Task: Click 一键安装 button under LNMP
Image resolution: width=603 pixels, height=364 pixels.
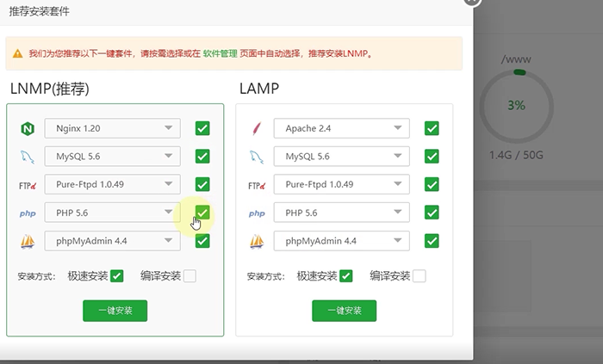Action: point(115,311)
